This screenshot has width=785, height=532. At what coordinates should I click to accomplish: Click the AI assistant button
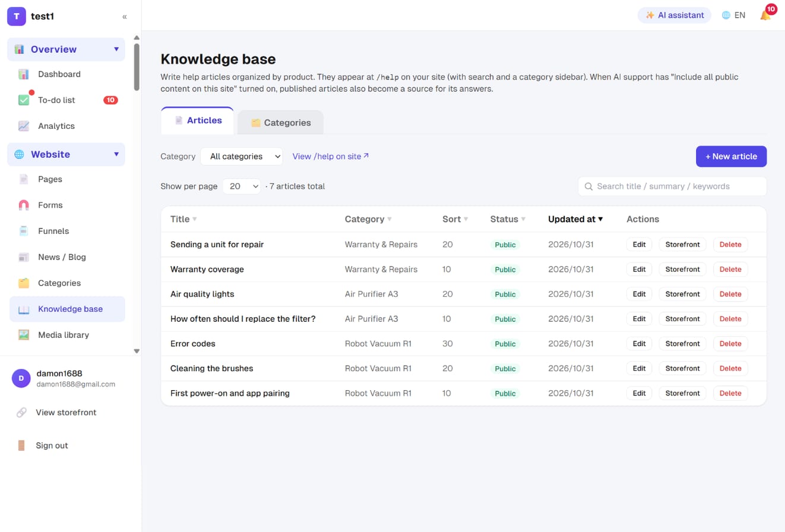(675, 15)
